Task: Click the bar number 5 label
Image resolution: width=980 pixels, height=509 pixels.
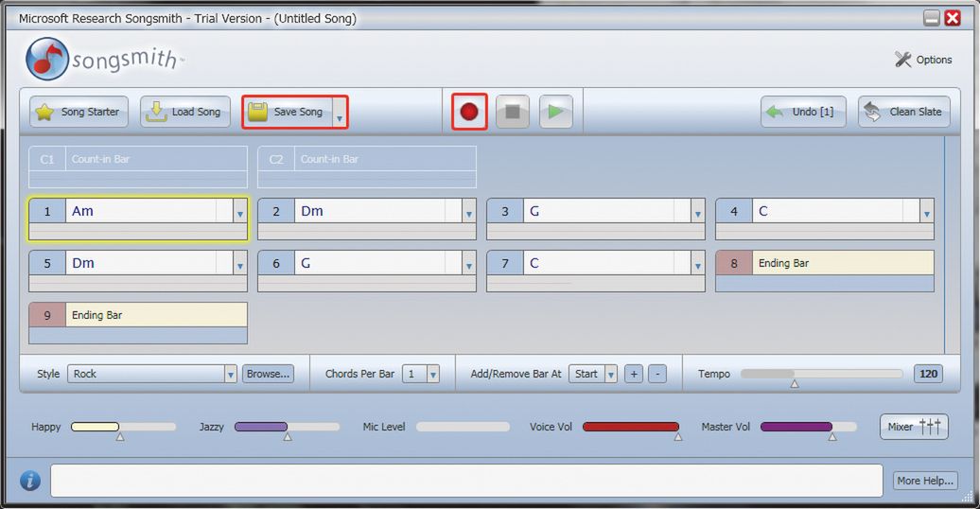Action: pyautogui.click(x=47, y=263)
